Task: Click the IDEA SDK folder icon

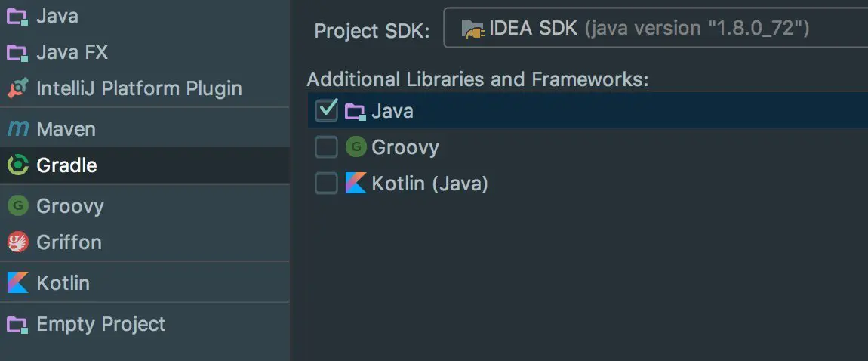Action: pos(472,29)
